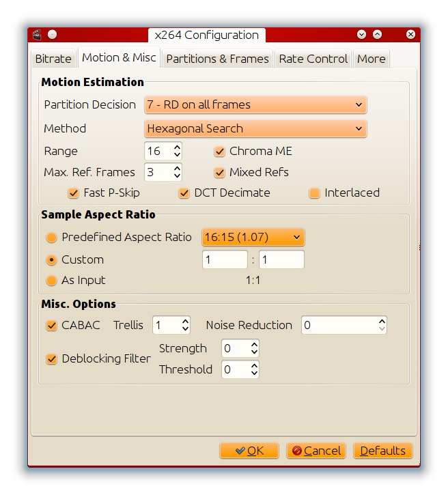This screenshot has width=448, height=495.
Task: Expand the 16:15 predefined aspect ratio combo
Action: coord(253,237)
